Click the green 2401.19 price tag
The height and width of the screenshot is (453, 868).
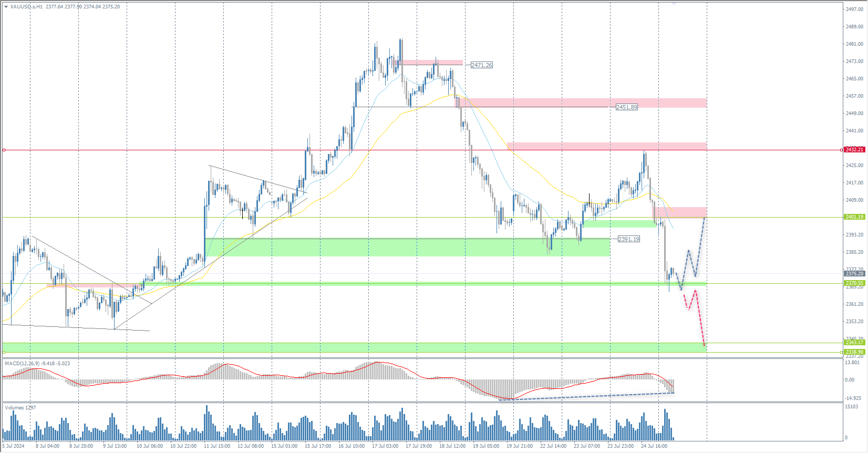[x=854, y=217]
